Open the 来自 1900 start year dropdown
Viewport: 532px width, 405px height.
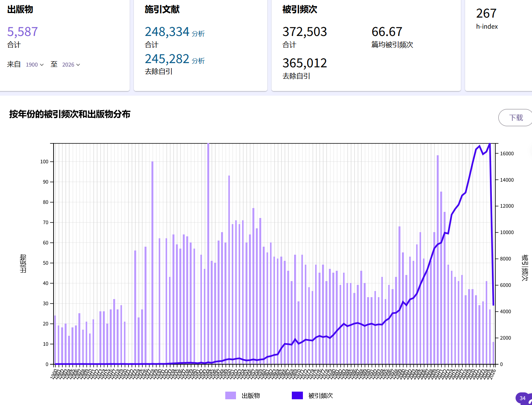point(35,65)
